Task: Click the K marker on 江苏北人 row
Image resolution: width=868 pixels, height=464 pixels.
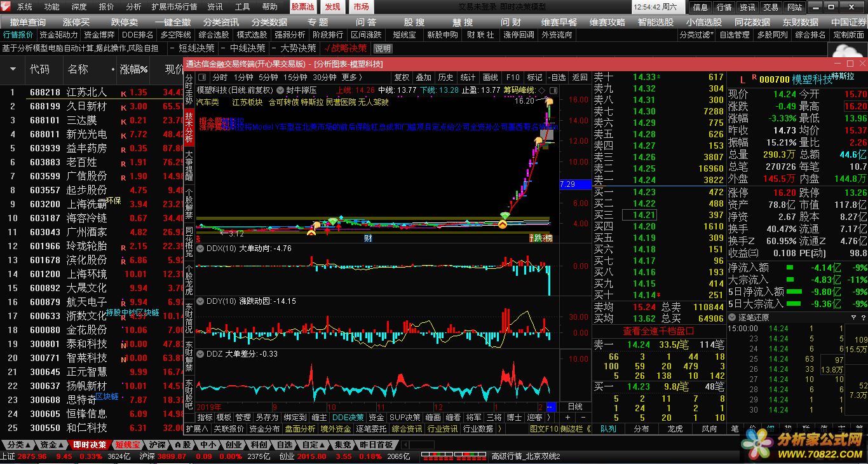Action: coord(123,93)
